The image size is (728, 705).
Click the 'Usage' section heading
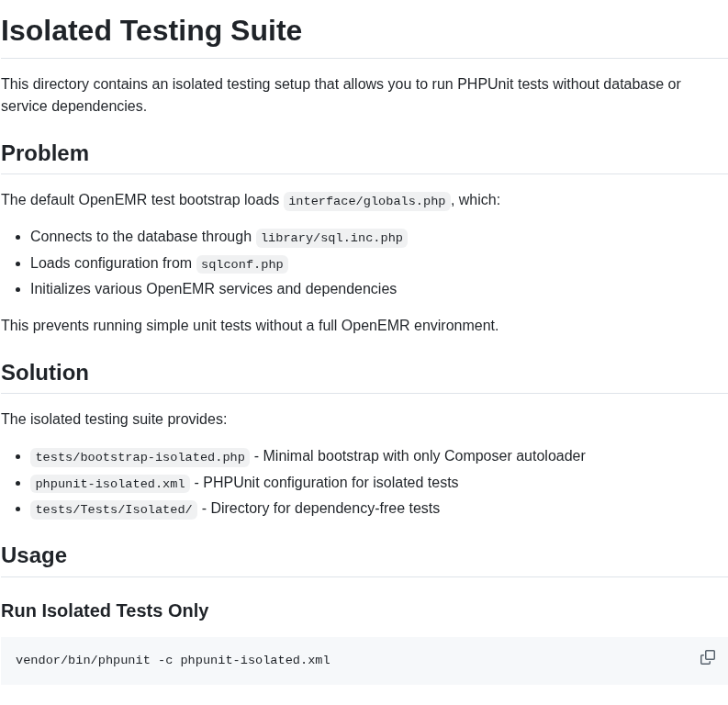point(34,555)
